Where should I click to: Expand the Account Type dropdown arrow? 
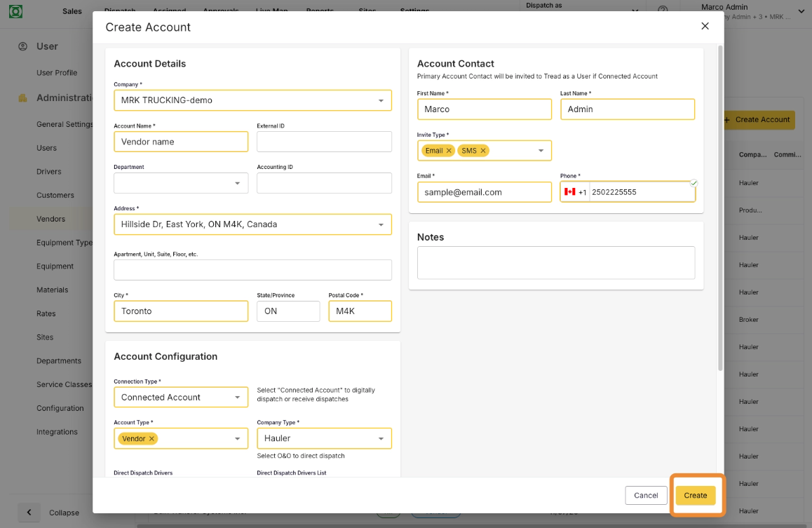[237, 439]
